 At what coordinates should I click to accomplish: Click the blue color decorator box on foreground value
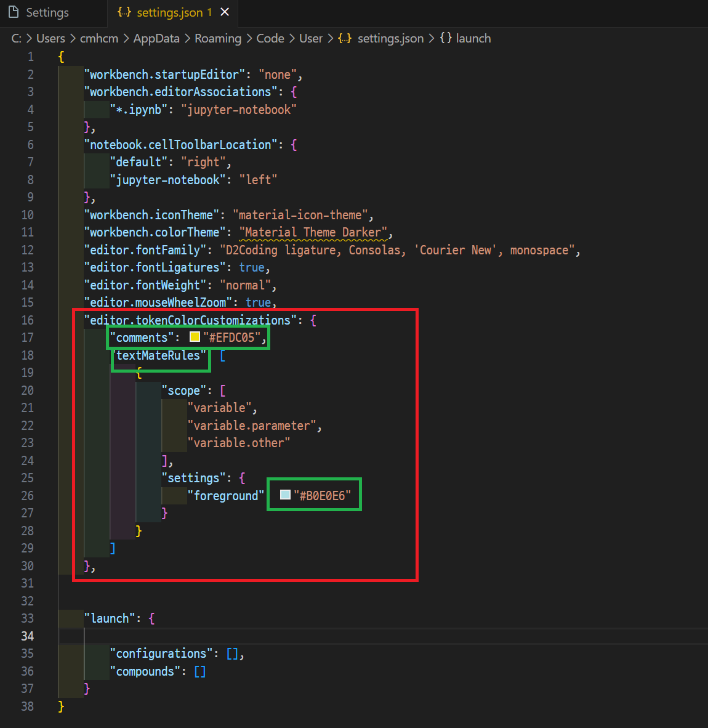click(x=284, y=494)
